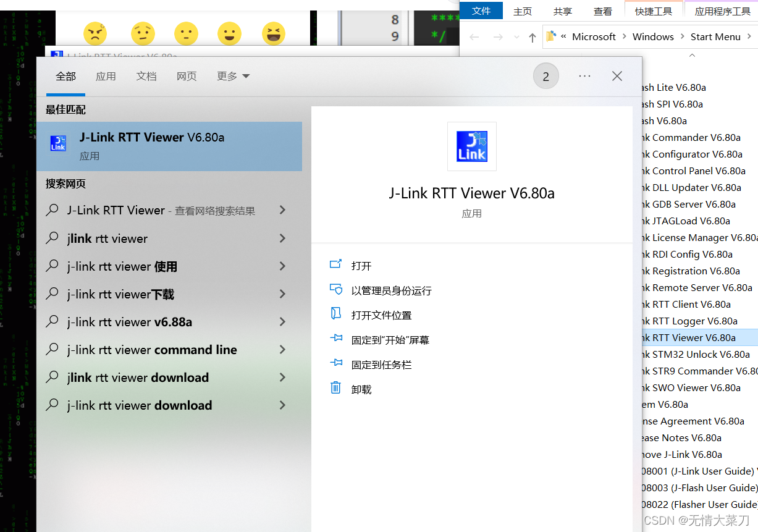Expand chevron for 'j-link rtt viewer download'
The height and width of the screenshot is (532, 758).
click(283, 405)
